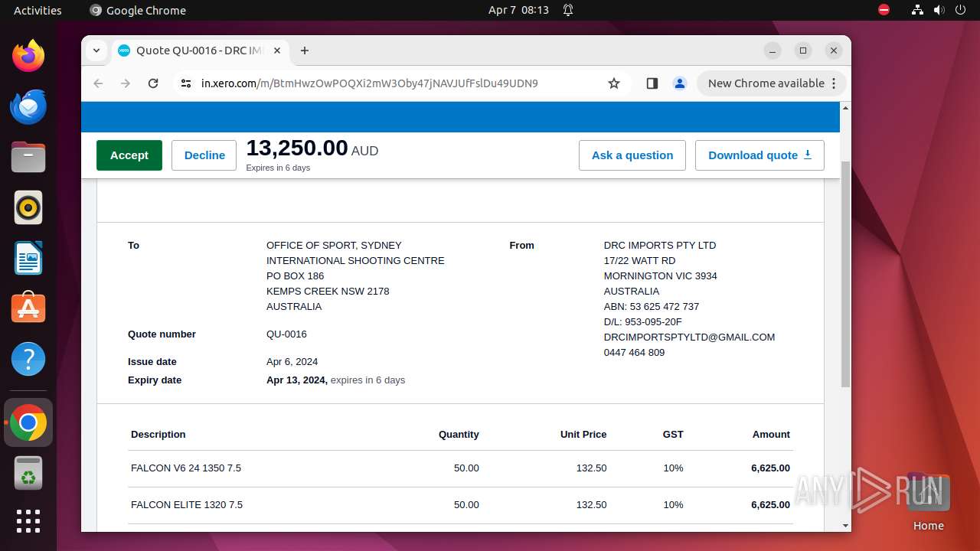Click the 13,250.00 total amount
The image size is (980, 551).
click(x=297, y=148)
